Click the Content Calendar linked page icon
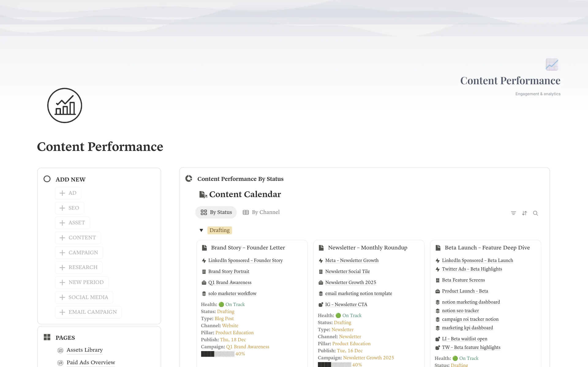 [x=203, y=194]
